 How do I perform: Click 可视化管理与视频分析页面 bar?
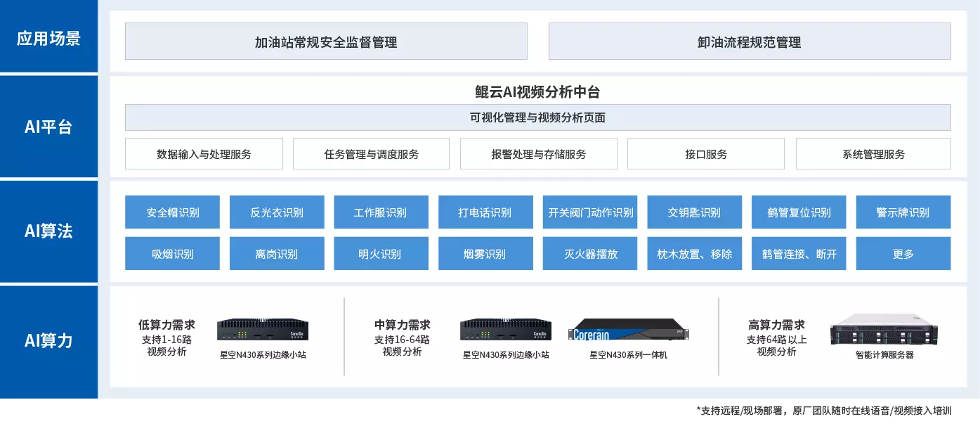pos(537,117)
